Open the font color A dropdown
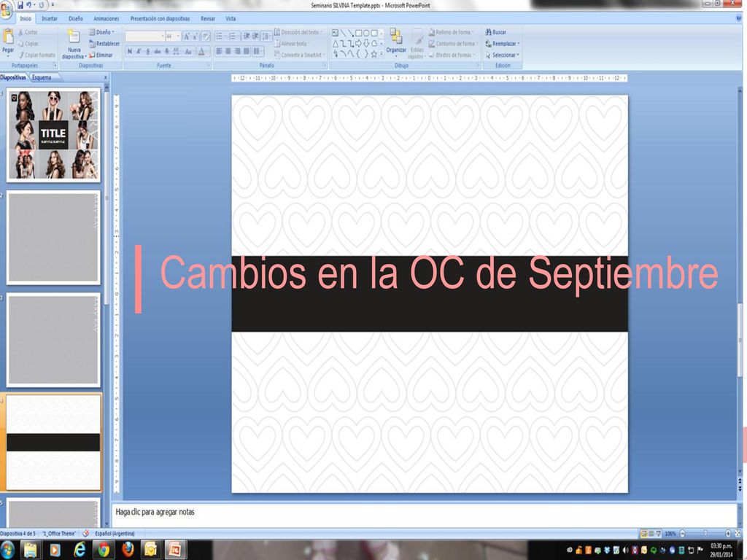The image size is (747, 560). 203,52
